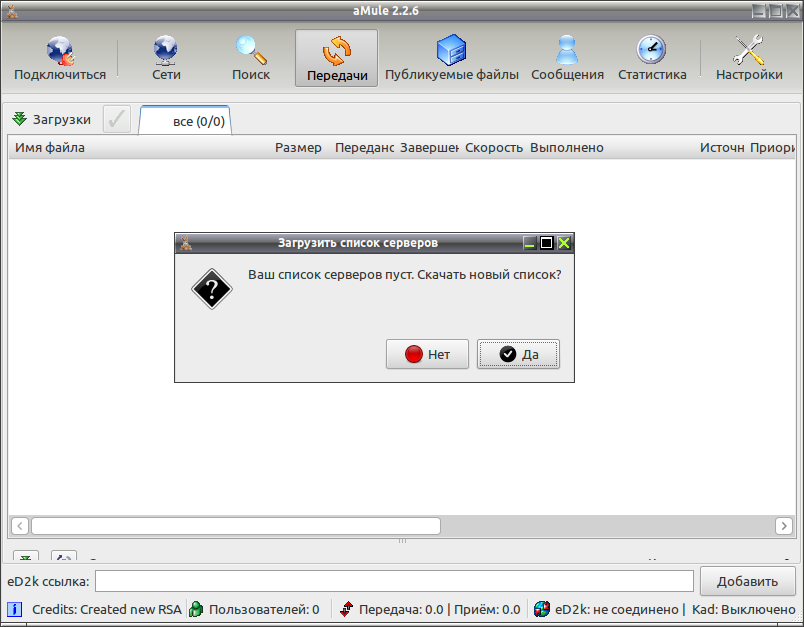The image size is (804, 627).
Task: Focus the eD2k ссылка input field
Action: coord(394,581)
